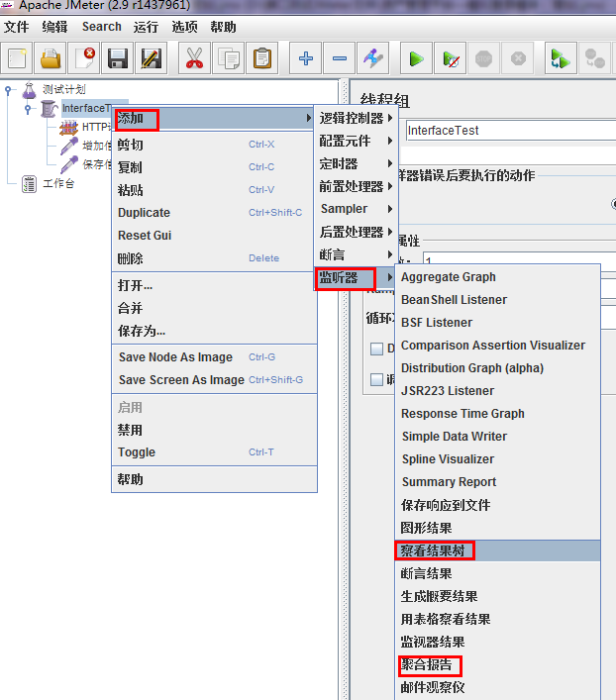Click the InterfaceTest name input field
This screenshot has width=616, height=700.
coord(511,131)
